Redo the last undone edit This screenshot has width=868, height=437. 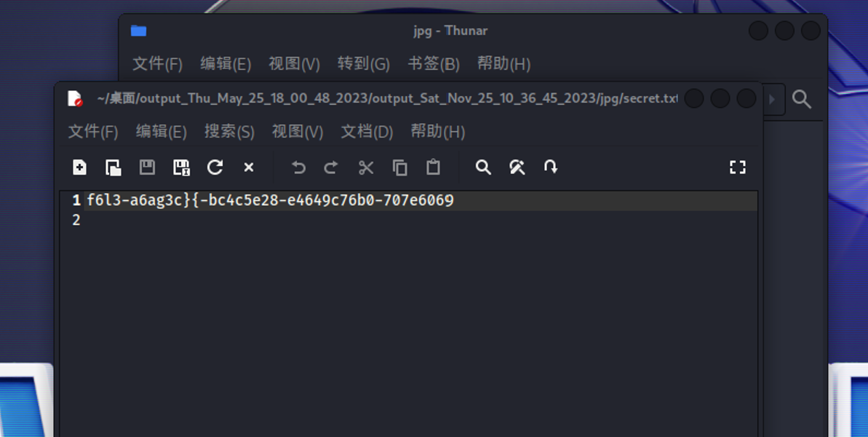tap(331, 168)
